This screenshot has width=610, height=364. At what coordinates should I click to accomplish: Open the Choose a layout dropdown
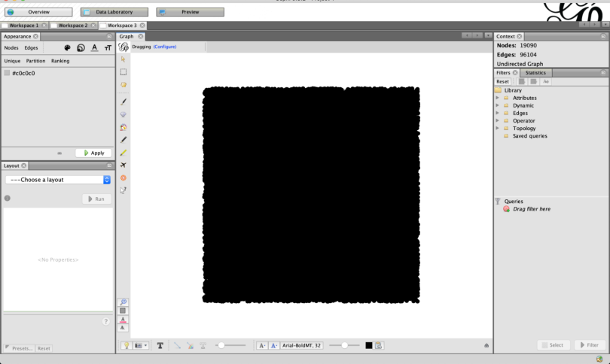click(x=58, y=180)
